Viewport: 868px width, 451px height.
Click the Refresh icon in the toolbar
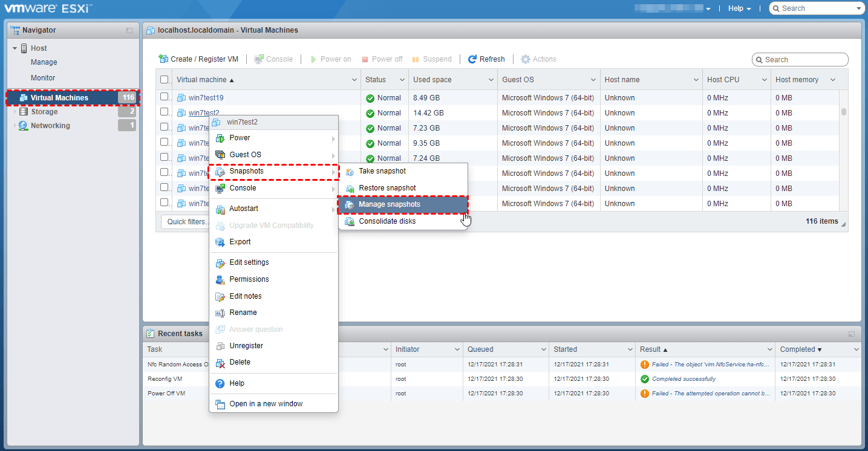pos(472,59)
